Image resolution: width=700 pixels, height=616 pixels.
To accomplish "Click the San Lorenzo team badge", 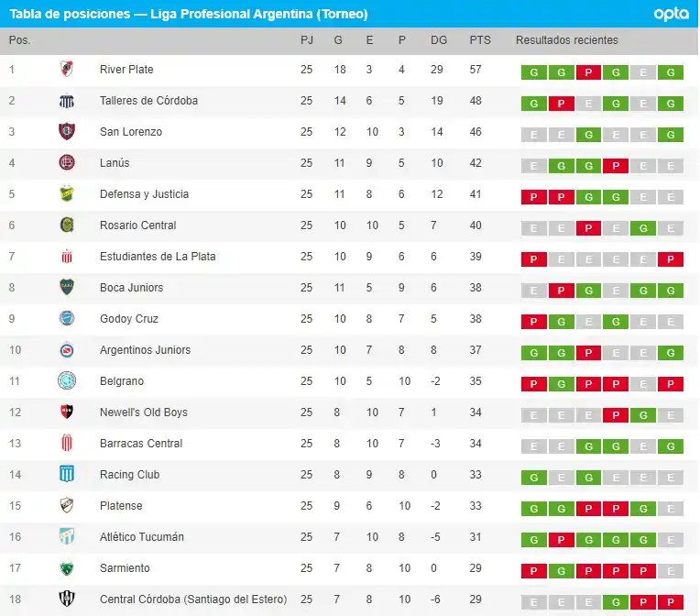I will (66, 132).
